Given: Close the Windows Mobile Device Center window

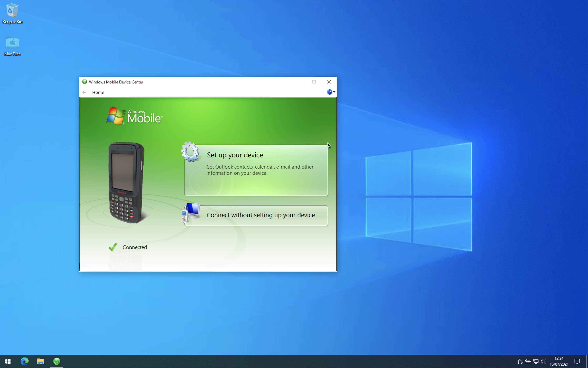Looking at the screenshot, I should (x=329, y=82).
